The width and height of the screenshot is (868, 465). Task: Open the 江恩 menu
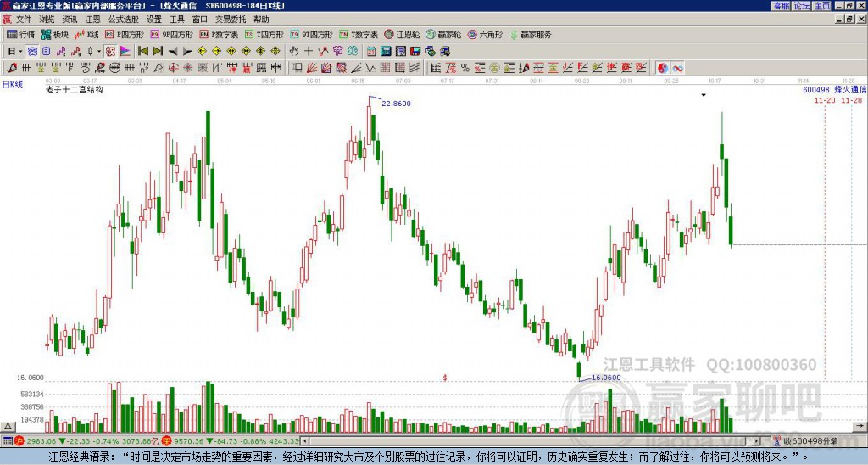pyautogui.click(x=92, y=20)
